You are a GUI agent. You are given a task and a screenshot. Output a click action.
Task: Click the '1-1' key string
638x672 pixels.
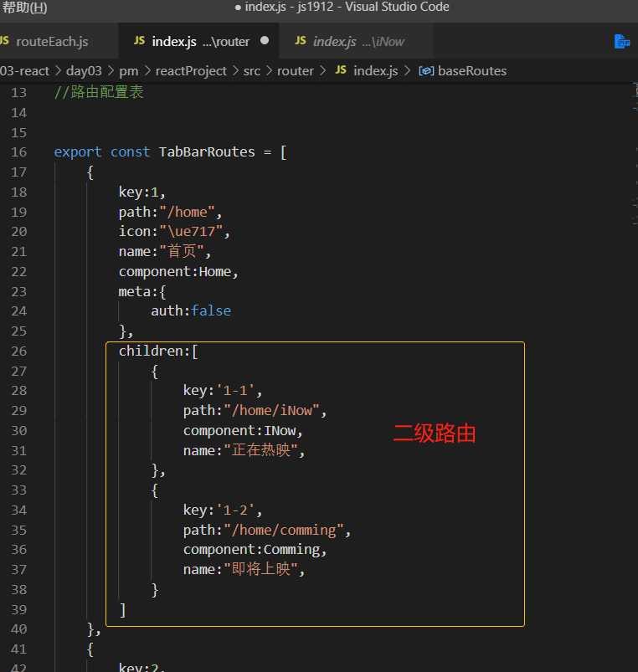pyautogui.click(x=235, y=391)
